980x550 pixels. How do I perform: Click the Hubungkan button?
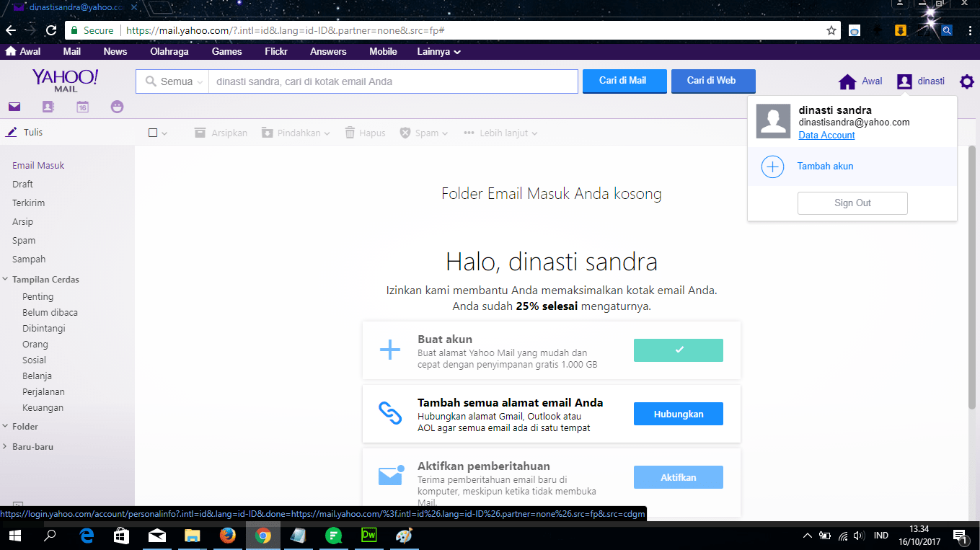tap(679, 414)
